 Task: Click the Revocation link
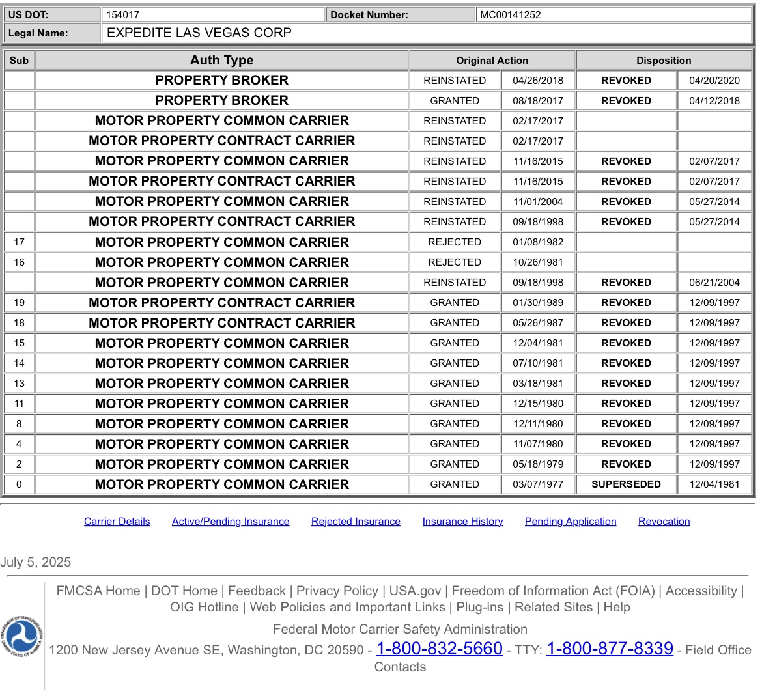click(664, 522)
